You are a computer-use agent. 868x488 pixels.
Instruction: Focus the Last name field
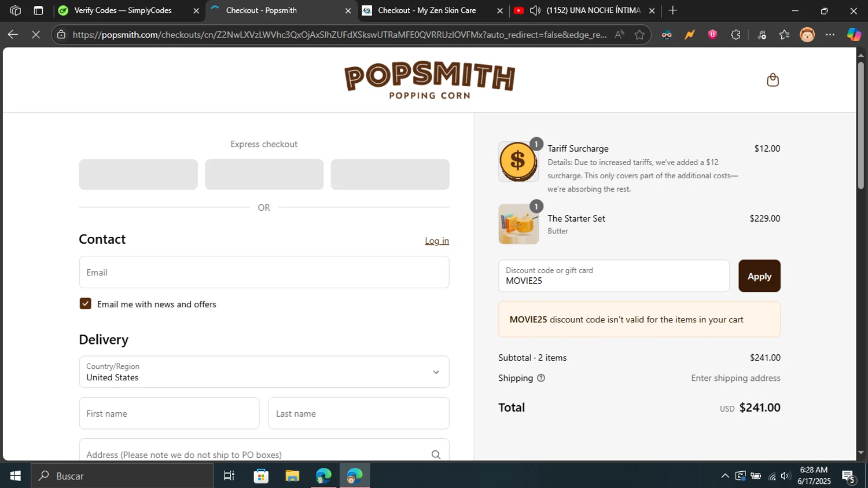point(359,413)
